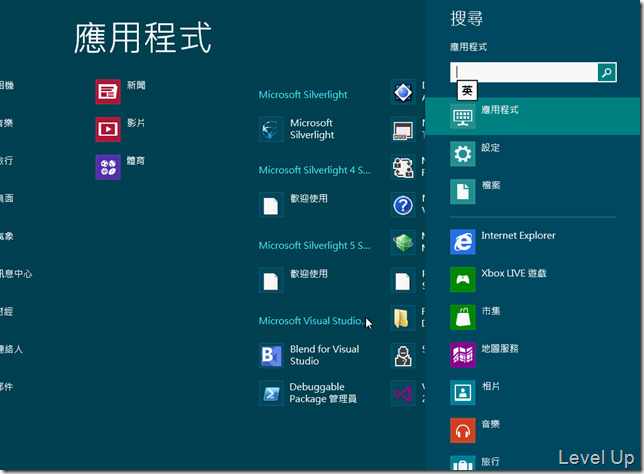Open the blue question-mark help icon
Screen dimensions: 644x474
[x=403, y=205]
